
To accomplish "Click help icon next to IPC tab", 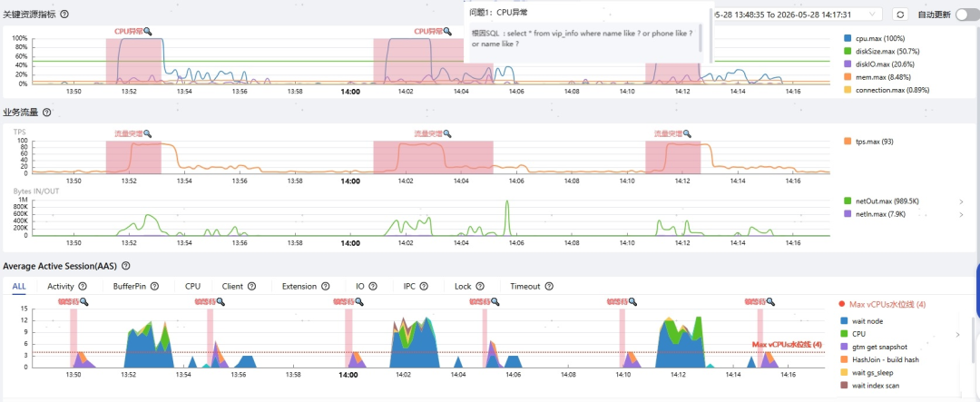I will 424,287.
